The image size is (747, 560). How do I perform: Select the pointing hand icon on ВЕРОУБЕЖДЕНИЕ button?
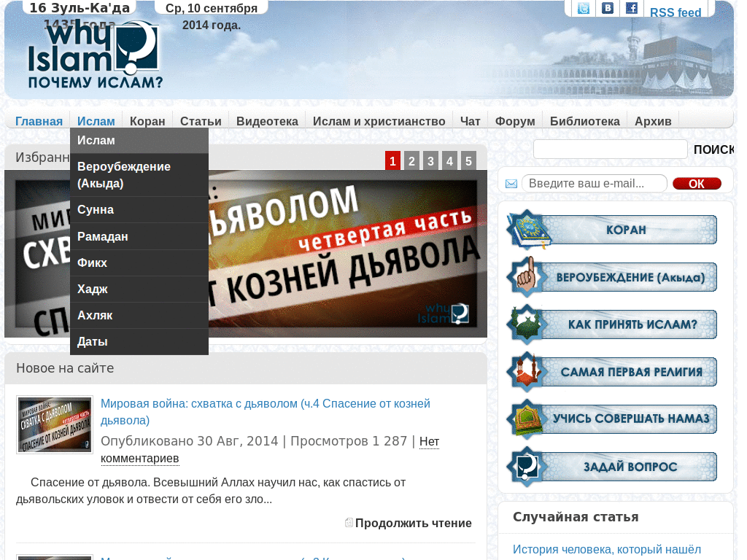(527, 276)
